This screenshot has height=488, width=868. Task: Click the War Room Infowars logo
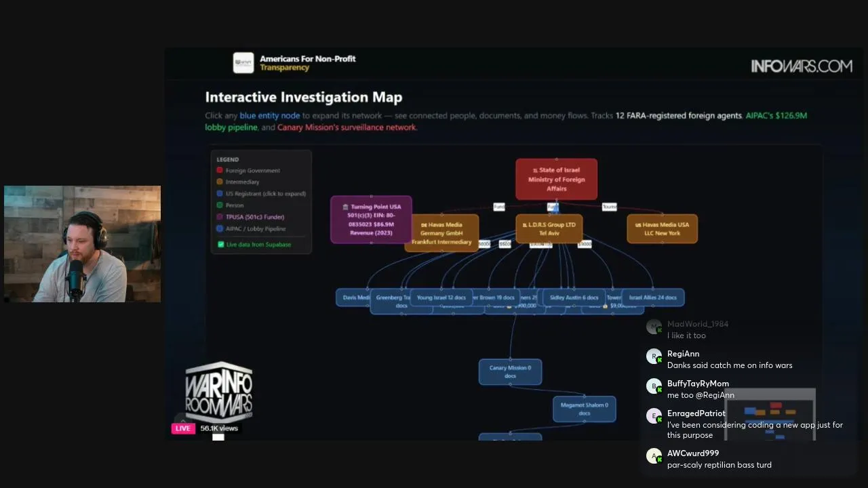click(218, 392)
